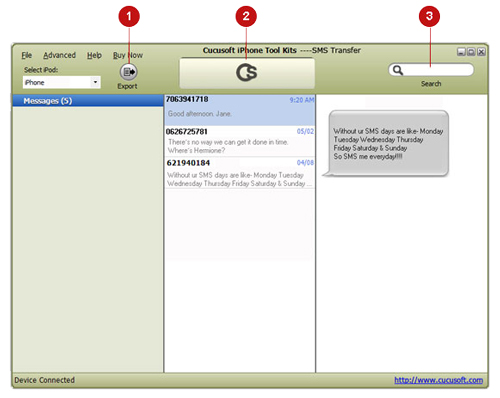This screenshot has height=398, width=500.
Task: Close the SMS Transfer window
Action: [x=481, y=52]
